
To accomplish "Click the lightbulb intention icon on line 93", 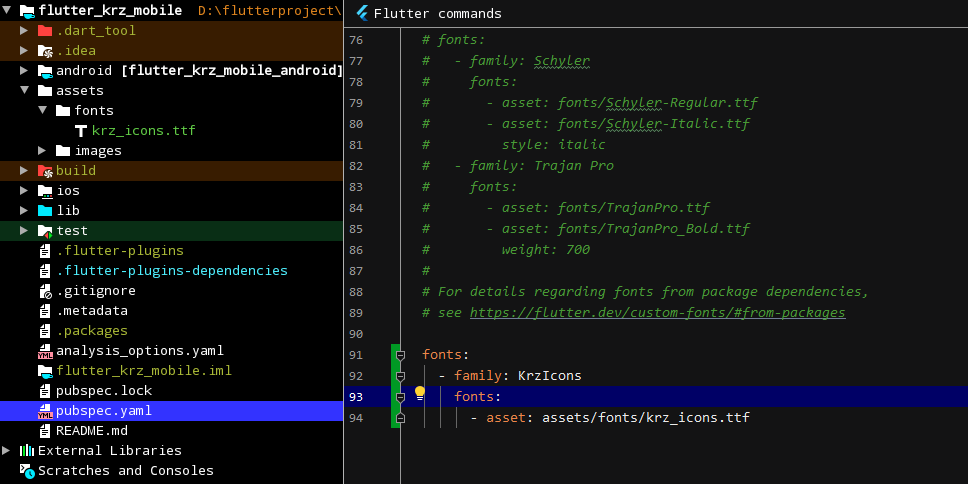I will [420, 393].
